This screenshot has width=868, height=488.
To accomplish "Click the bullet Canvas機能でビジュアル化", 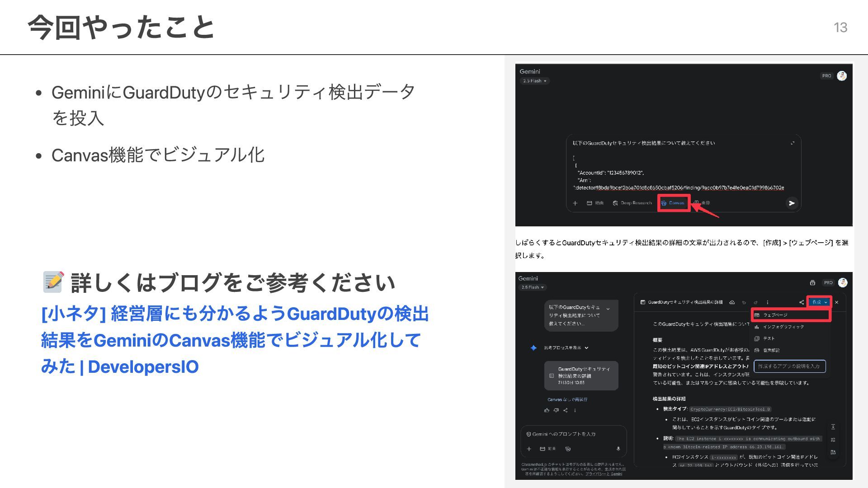I will 158,155.
